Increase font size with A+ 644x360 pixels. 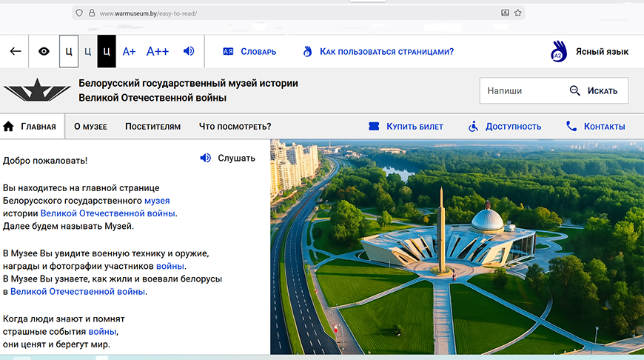[129, 51]
